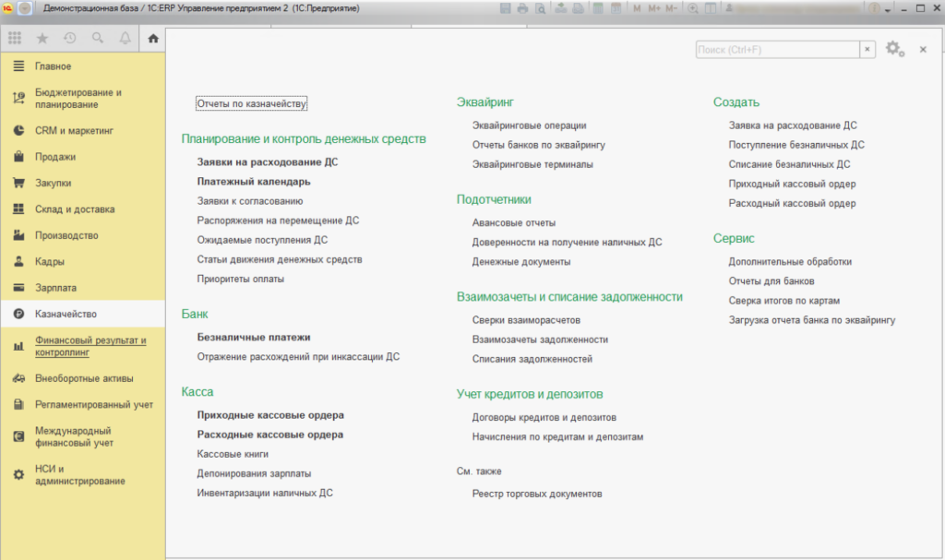Open the print preview icon
This screenshot has height=560, width=945.
click(540, 7)
